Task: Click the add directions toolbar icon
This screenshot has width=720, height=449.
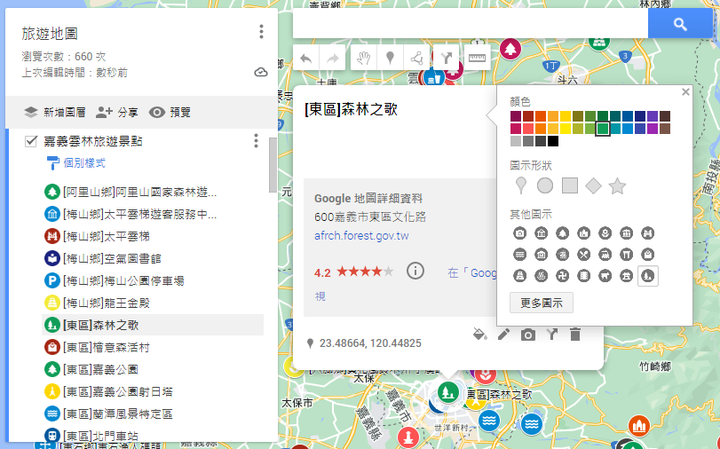Action: [x=446, y=58]
